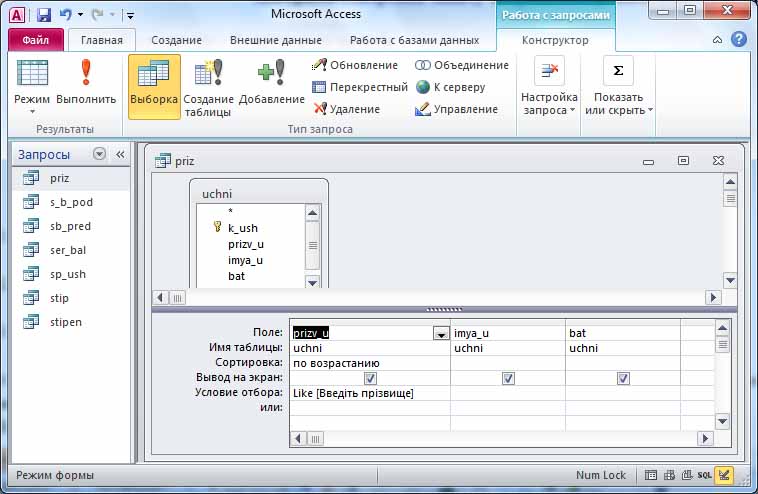Switch to Главная ribbon tab
The image size is (758, 494).
tap(102, 40)
